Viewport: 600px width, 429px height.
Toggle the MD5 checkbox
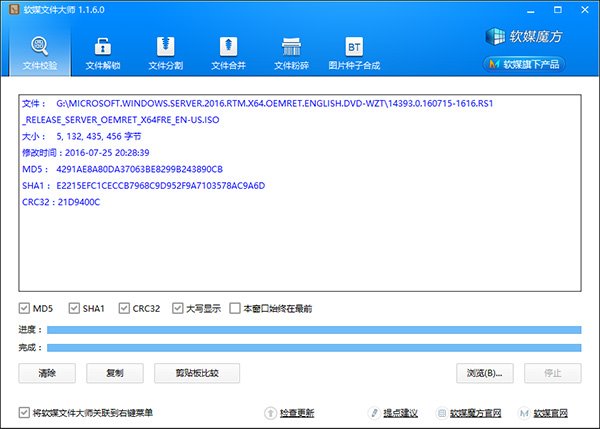[x=24, y=308]
